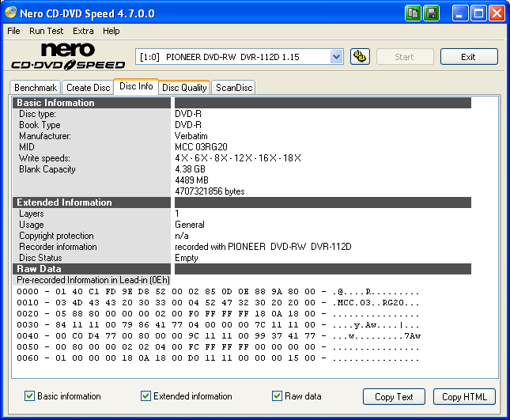Close the window with the red X
Image resolution: width=510 pixels, height=420 pixels.
point(497,13)
